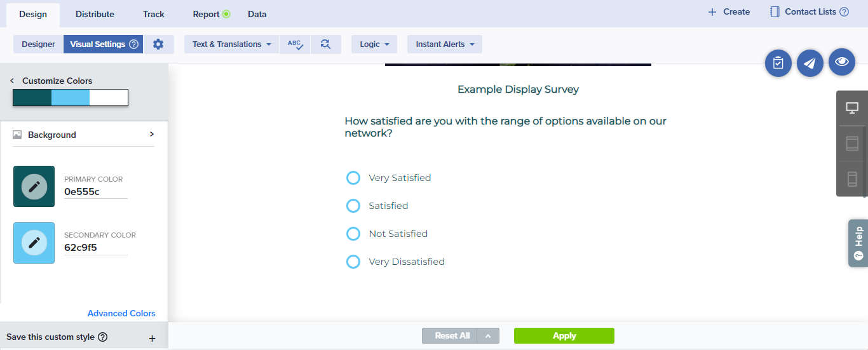This screenshot has height=350, width=868.
Task: Click the paper plane send icon
Action: (810, 64)
